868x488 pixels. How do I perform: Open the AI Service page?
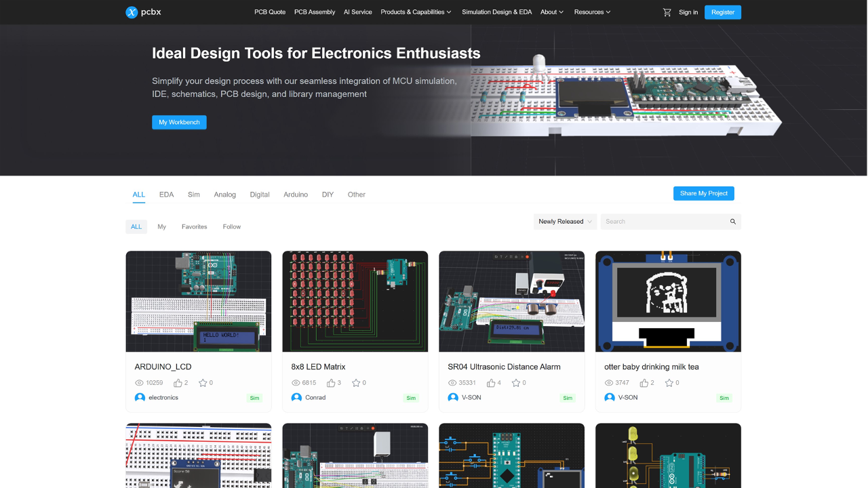click(358, 12)
